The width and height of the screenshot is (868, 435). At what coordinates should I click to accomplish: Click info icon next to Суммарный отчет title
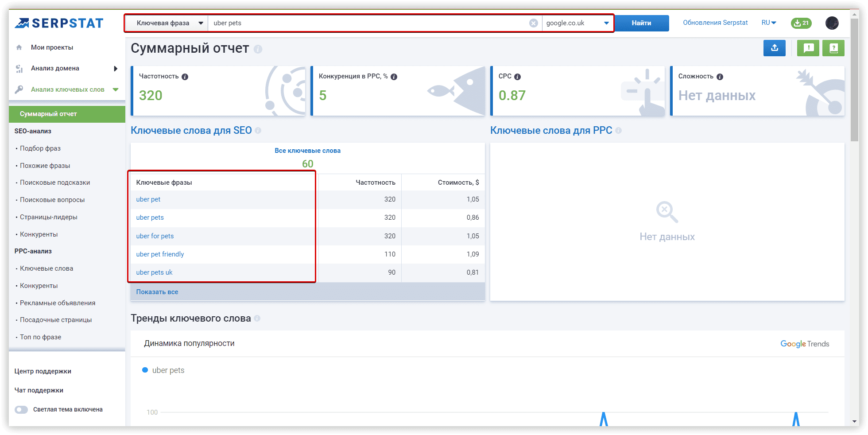click(x=258, y=49)
